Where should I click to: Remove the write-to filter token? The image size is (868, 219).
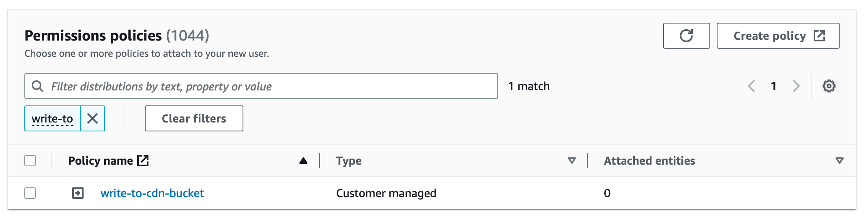coord(92,118)
